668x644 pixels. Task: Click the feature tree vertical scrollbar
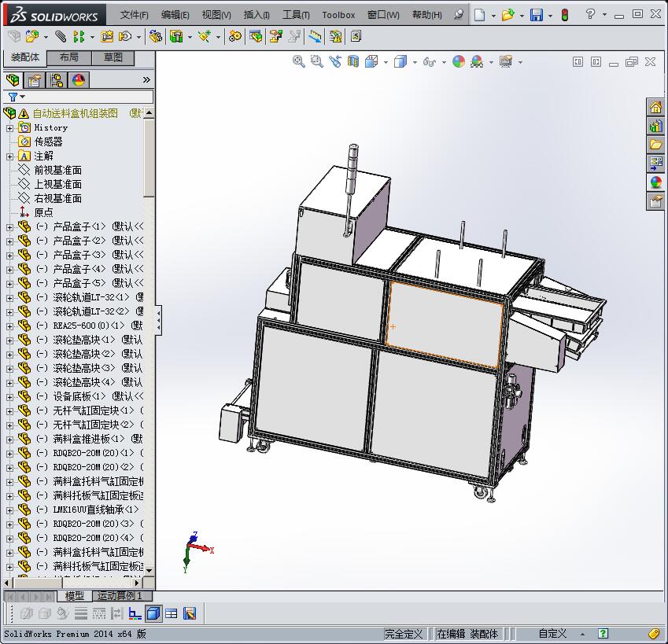coord(149,158)
